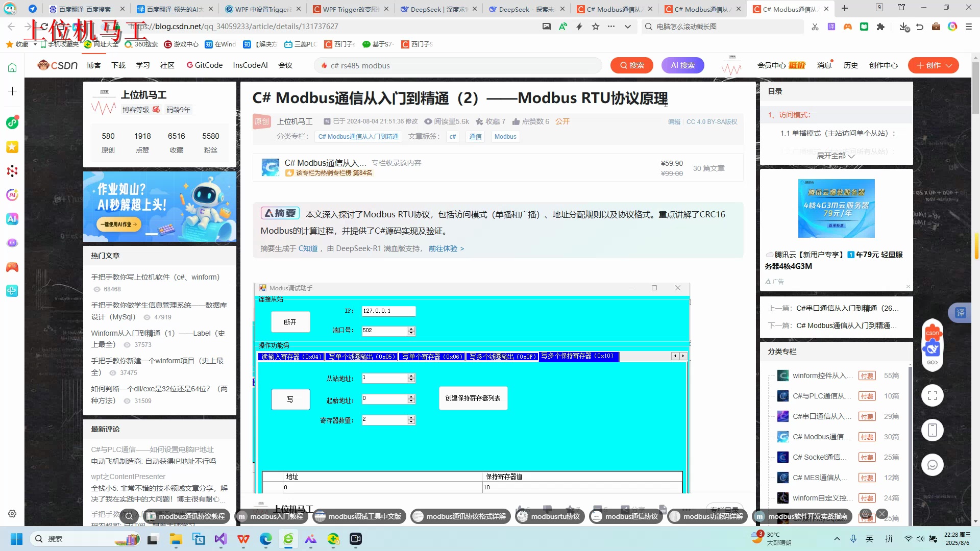This screenshot has width=980, height=551.
Task: Click the 创作 button at top right
Action: [x=933, y=65]
